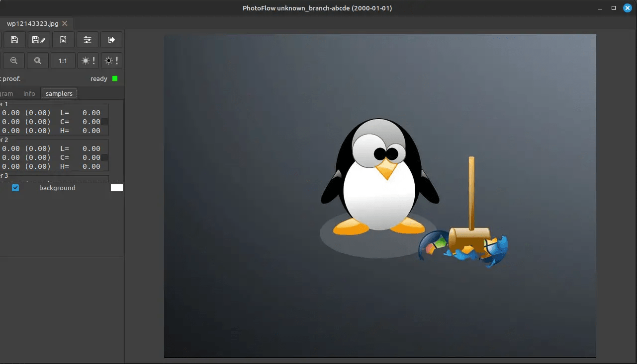Click the white background layer swatch
The width and height of the screenshot is (637, 364).
[116, 188]
